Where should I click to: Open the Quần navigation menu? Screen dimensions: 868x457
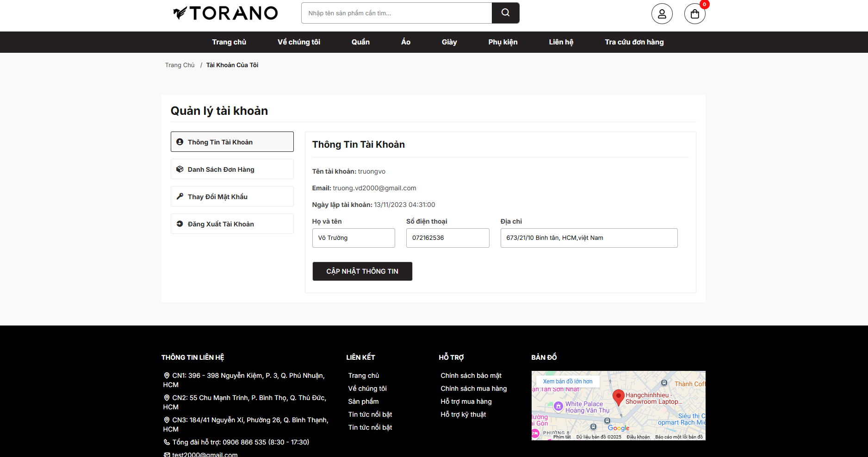click(x=360, y=42)
